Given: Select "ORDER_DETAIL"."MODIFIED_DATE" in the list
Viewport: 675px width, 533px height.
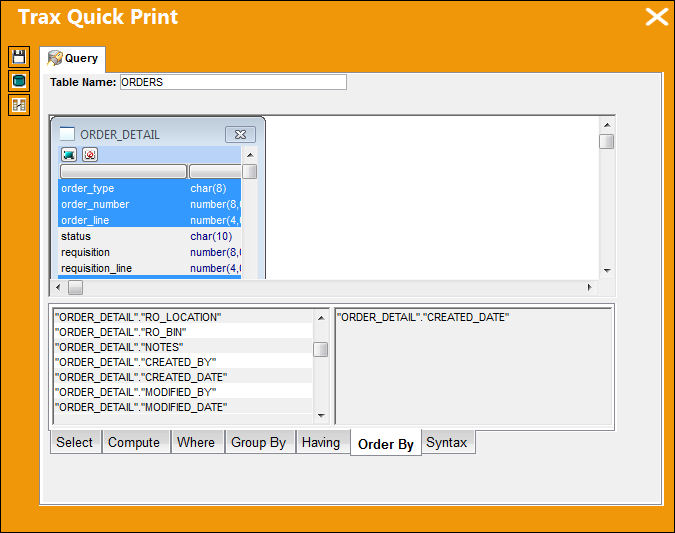Looking at the screenshot, I should tap(183, 407).
